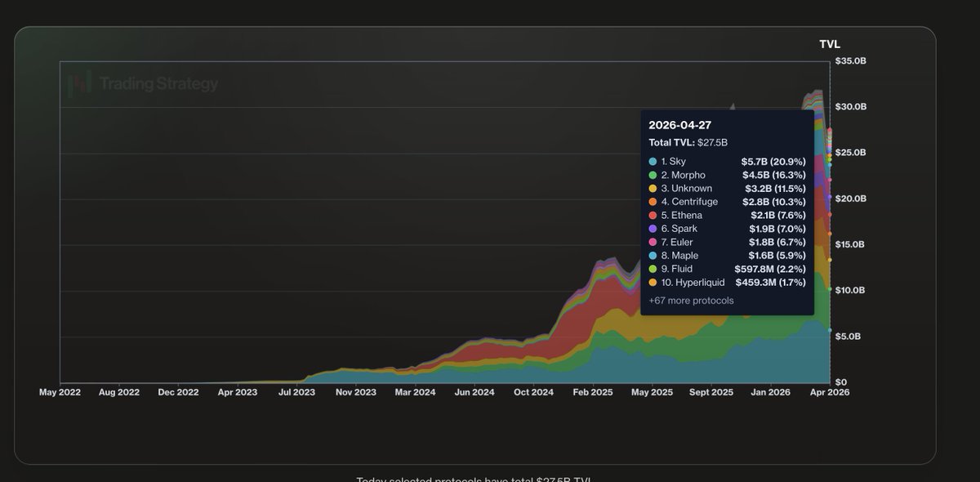This screenshot has width=980, height=482.
Task: Click the '$1.6B (5.9%)' value
Action: (x=777, y=256)
